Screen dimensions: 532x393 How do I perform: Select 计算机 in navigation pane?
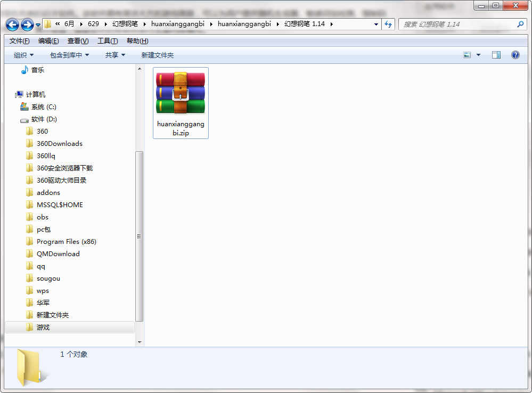pos(36,94)
